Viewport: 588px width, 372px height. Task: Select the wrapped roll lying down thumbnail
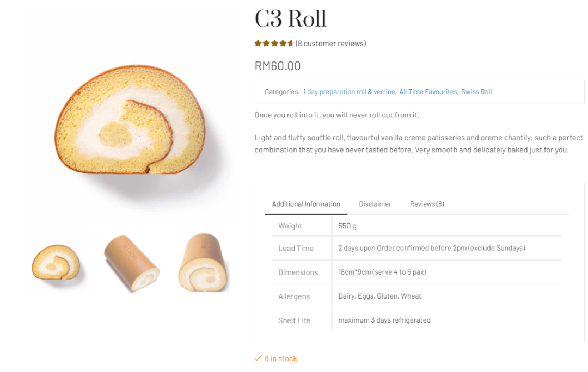(x=132, y=262)
